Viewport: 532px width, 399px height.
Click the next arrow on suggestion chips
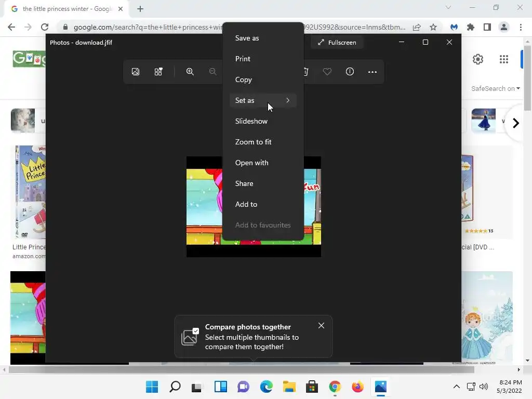(516, 123)
